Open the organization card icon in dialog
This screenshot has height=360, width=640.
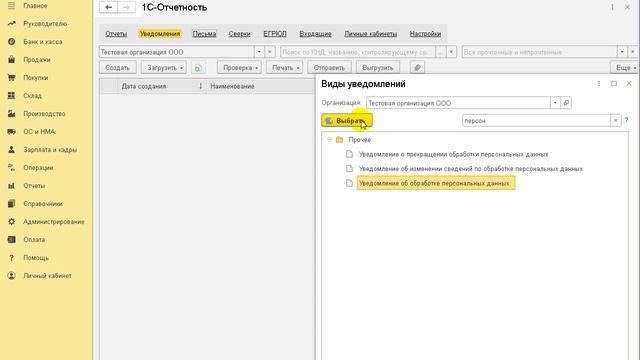click(566, 103)
